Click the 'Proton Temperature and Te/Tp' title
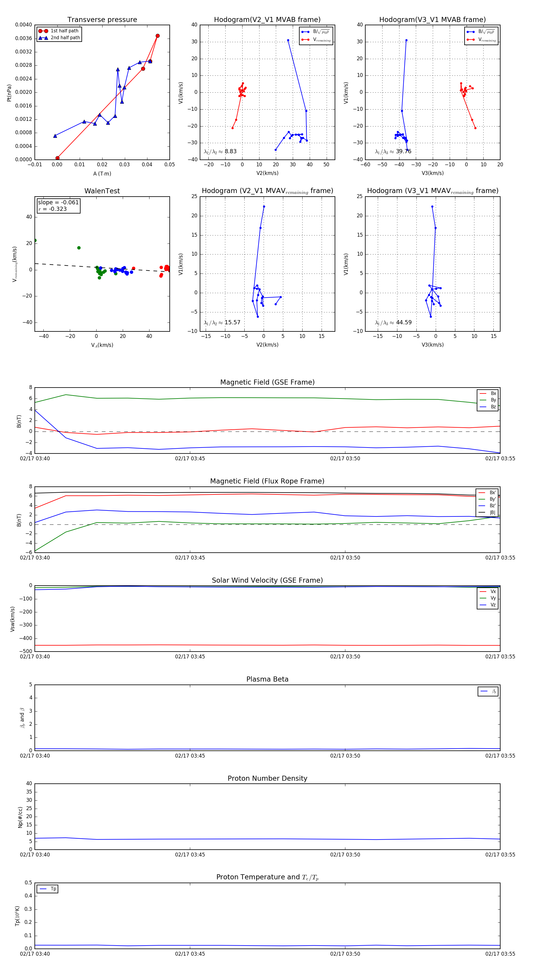Image resolution: width=535 pixels, height=980 pixels. coord(267,877)
